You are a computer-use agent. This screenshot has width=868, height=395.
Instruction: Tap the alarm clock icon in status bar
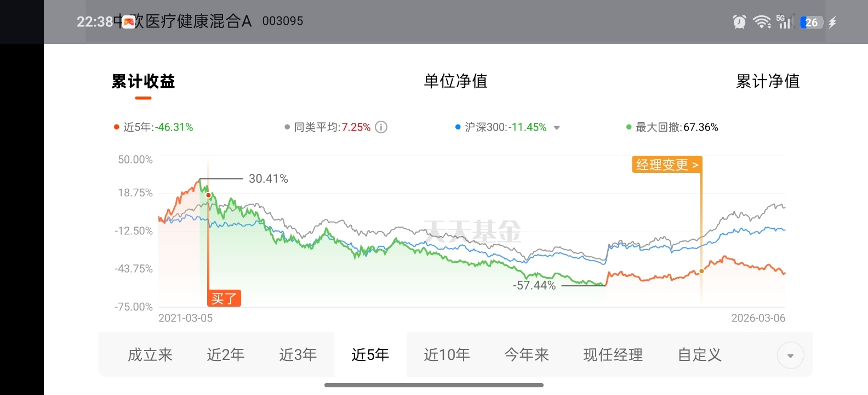pyautogui.click(x=739, y=22)
